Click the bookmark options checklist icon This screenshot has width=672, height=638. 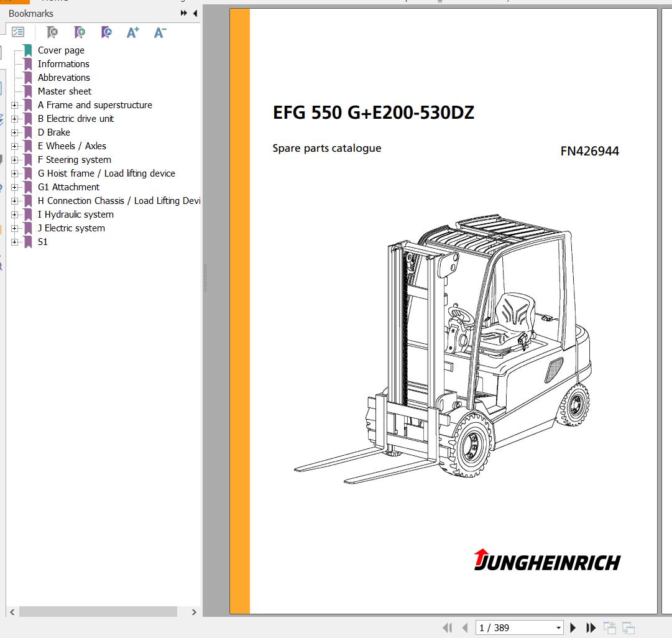pos(18,32)
